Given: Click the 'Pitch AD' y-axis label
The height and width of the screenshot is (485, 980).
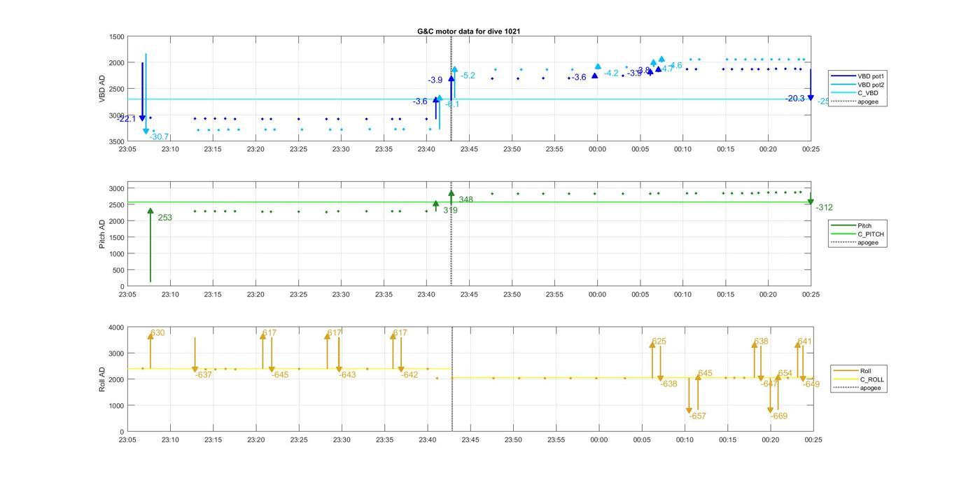Looking at the screenshot, I should click(x=102, y=234).
